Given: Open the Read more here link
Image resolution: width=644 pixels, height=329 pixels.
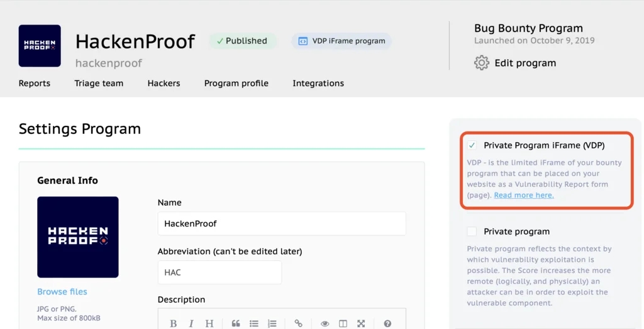Looking at the screenshot, I should click(x=524, y=195).
